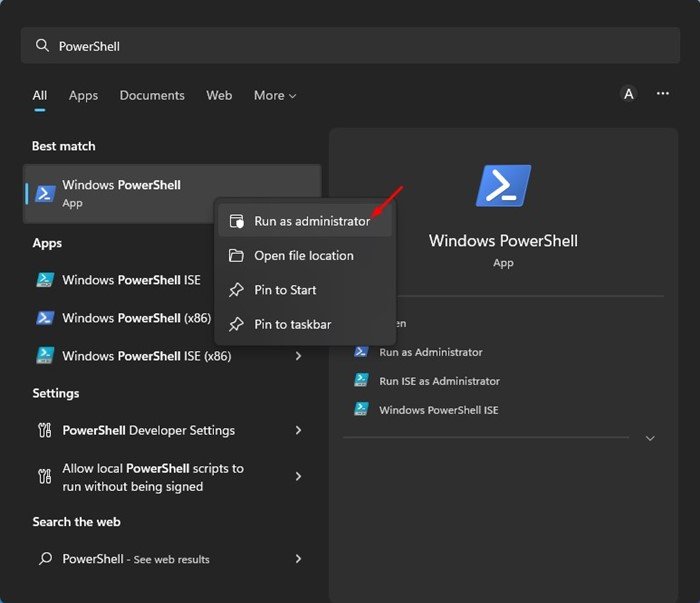700x603 pixels.
Task: Click the Windows PowerShell ISE list icon
Action: point(45,280)
